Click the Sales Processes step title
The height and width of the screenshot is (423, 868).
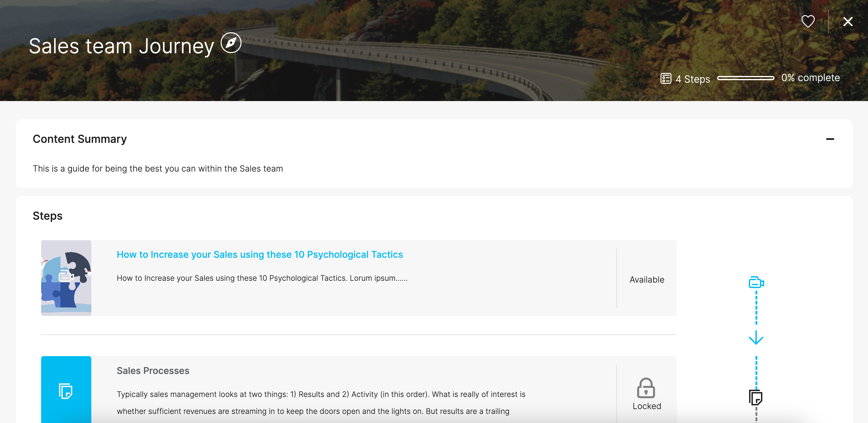pos(153,370)
